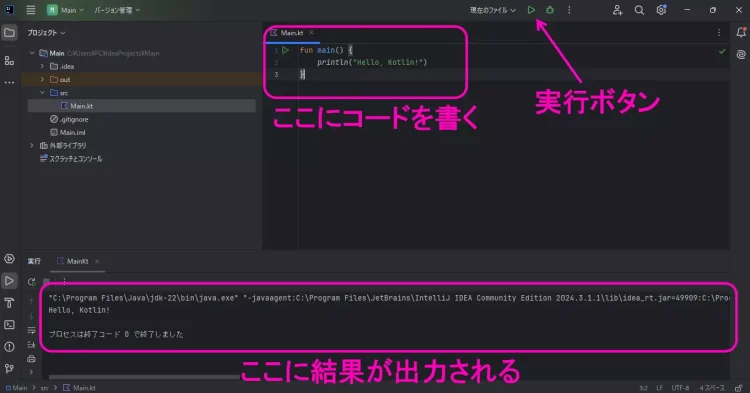The height and width of the screenshot is (393, 750).
Task: Change the file encoding via UTF-8
Action: [x=680, y=388]
